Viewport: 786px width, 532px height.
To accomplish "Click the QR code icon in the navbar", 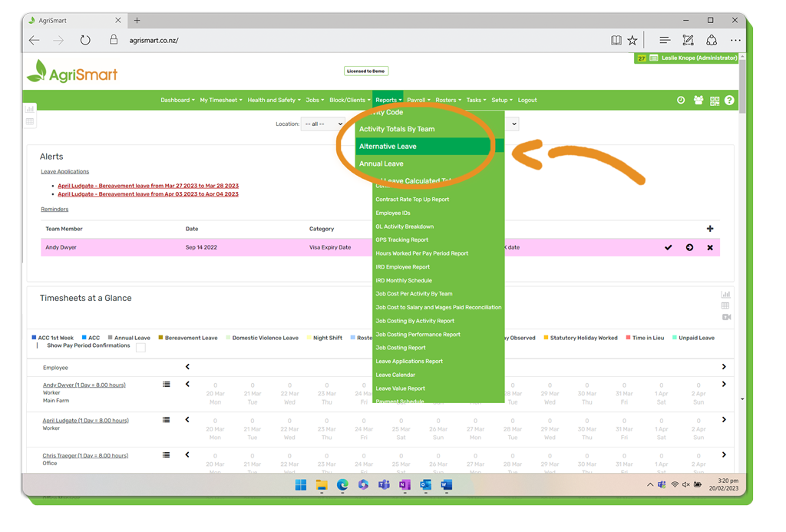I will pyautogui.click(x=715, y=101).
